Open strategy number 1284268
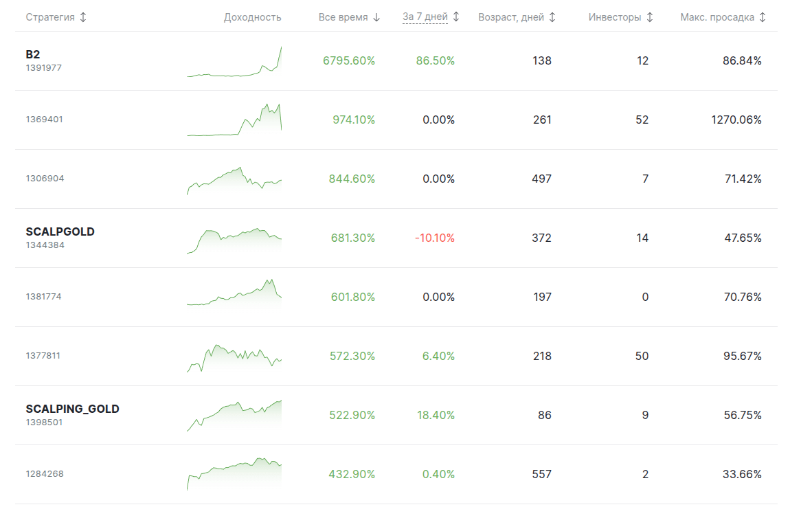 (x=45, y=474)
